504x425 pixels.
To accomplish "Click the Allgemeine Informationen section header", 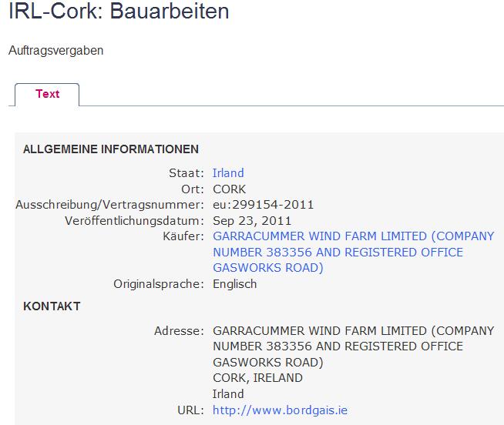I will point(111,149).
